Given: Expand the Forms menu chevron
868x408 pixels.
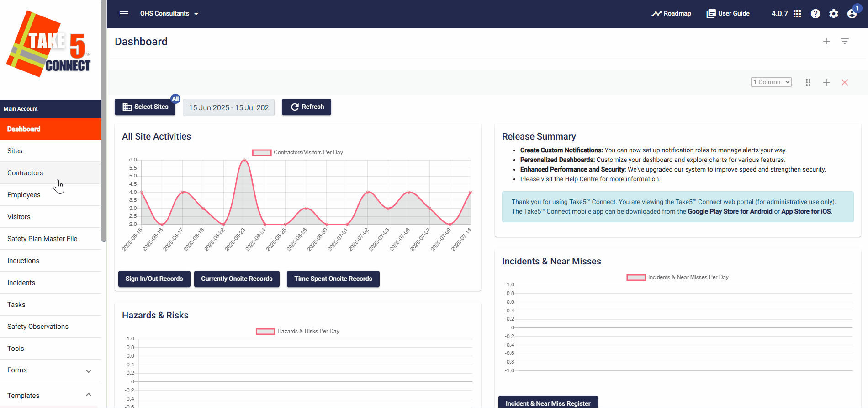Looking at the screenshot, I should click(x=89, y=371).
